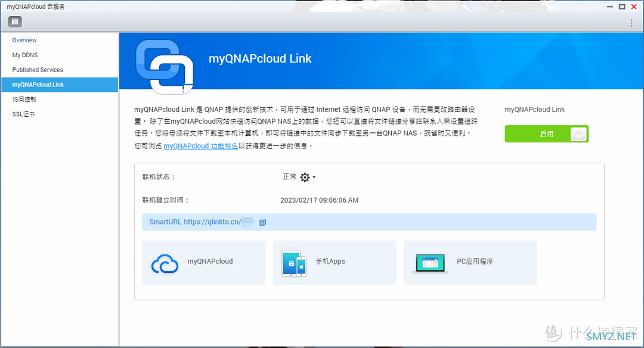
Task: Close the myQNAPcloud window
Action: [634, 7]
